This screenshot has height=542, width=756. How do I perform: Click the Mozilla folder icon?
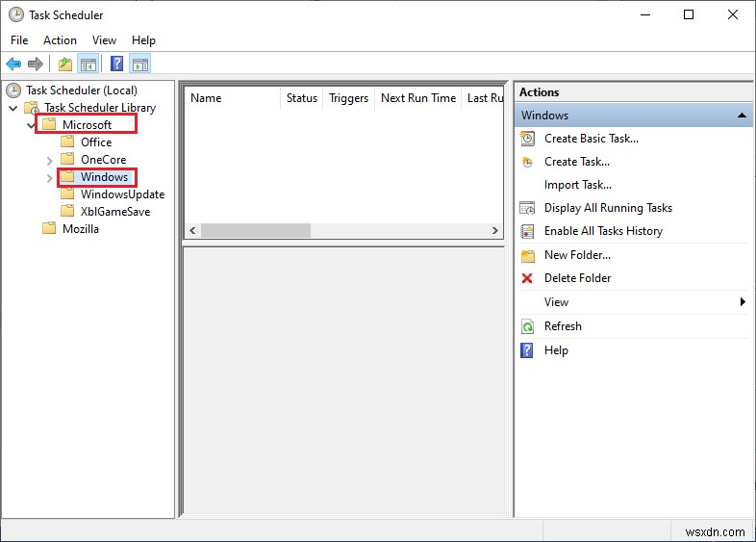click(x=49, y=228)
